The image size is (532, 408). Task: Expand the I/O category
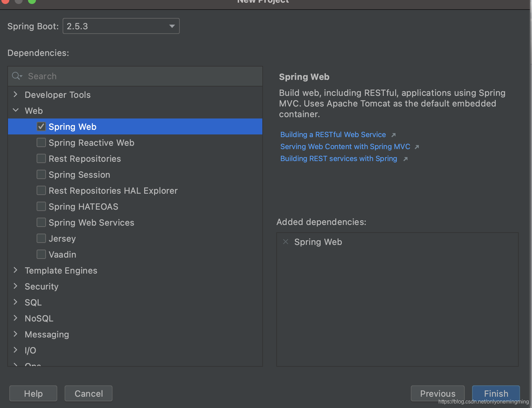(x=15, y=350)
